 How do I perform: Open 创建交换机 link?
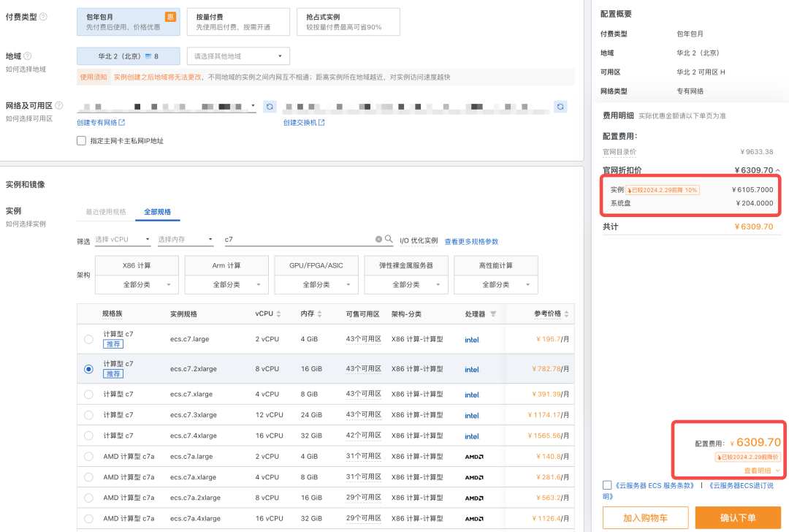303,122
